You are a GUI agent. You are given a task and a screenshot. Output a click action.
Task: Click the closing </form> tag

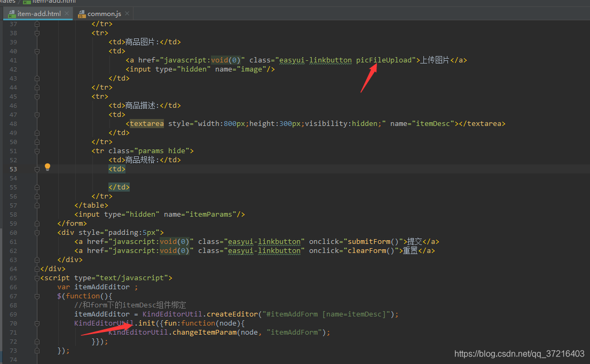click(x=72, y=224)
